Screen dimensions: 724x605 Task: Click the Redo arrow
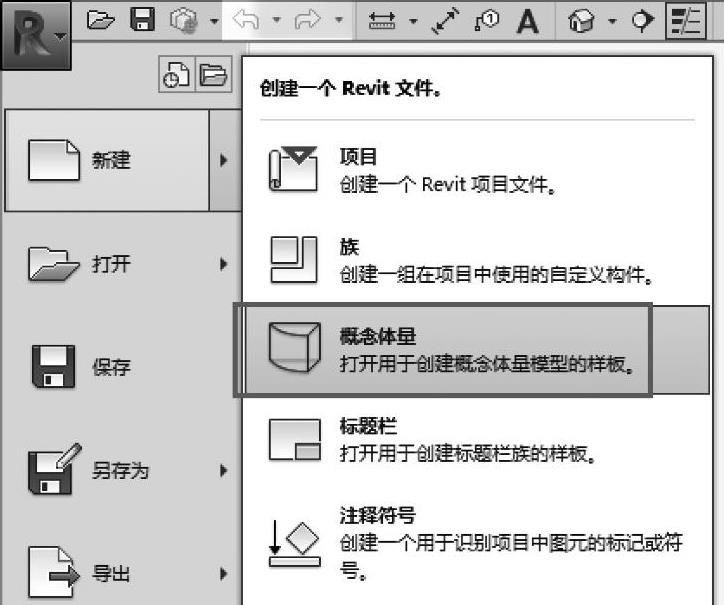tap(308, 20)
